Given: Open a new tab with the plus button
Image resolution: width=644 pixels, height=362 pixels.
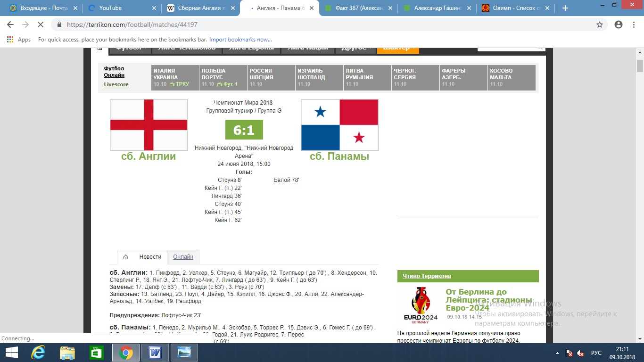Looking at the screenshot, I should click(x=565, y=8).
